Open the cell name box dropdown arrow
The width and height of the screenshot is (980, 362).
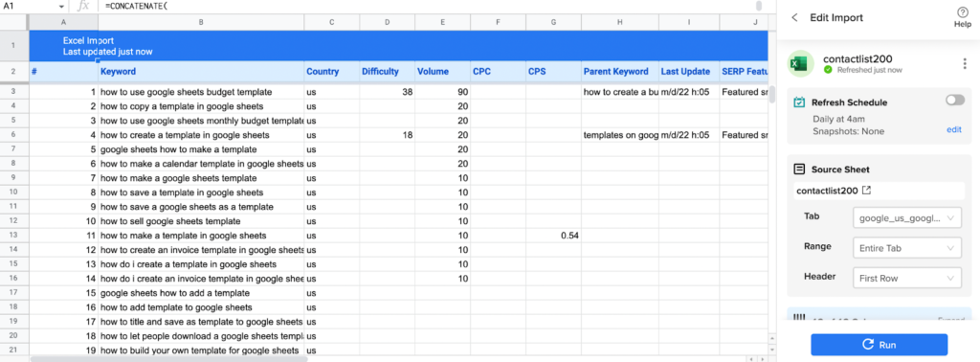[61, 7]
